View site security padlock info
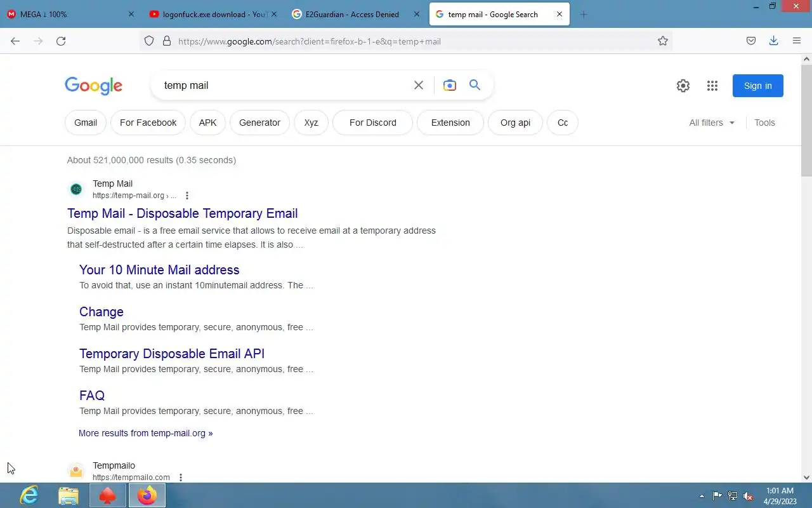This screenshot has height=508, width=812. (167, 41)
